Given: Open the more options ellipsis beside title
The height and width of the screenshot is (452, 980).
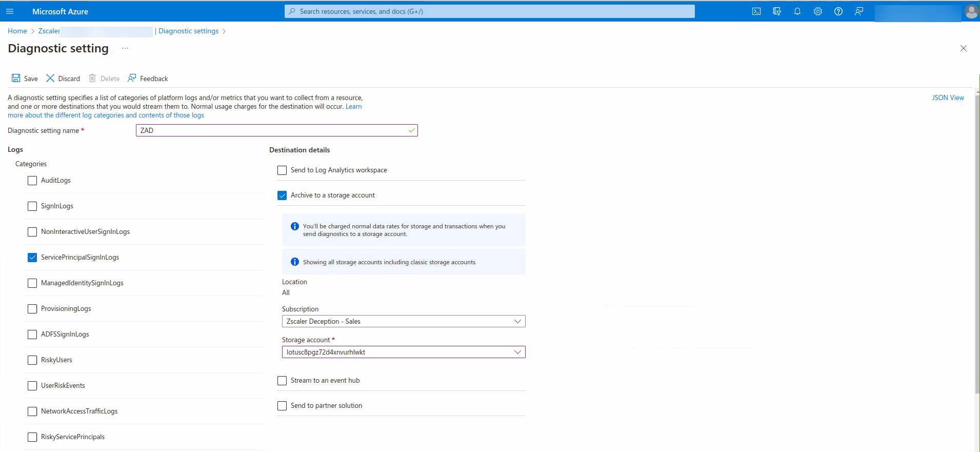Looking at the screenshot, I should (x=125, y=48).
